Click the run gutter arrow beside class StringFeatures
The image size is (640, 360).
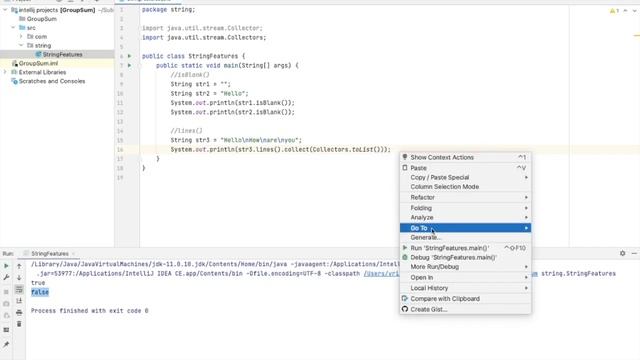(x=130, y=56)
